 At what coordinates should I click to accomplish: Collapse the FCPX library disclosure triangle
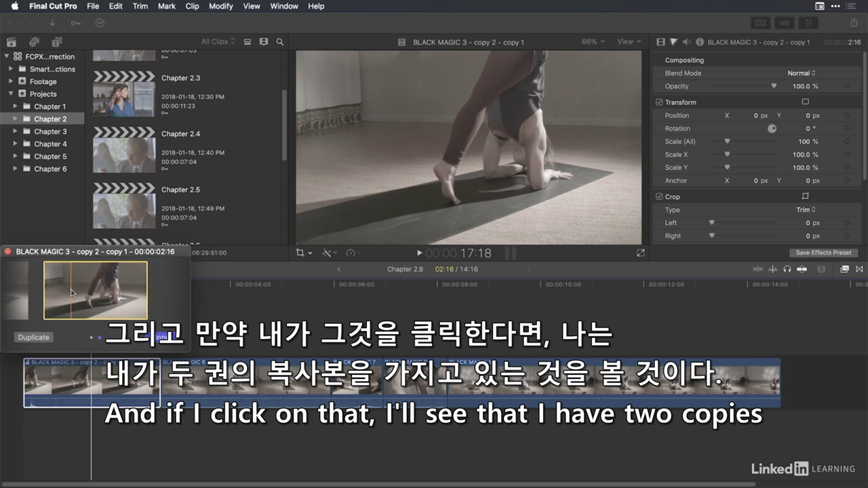[7, 57]
